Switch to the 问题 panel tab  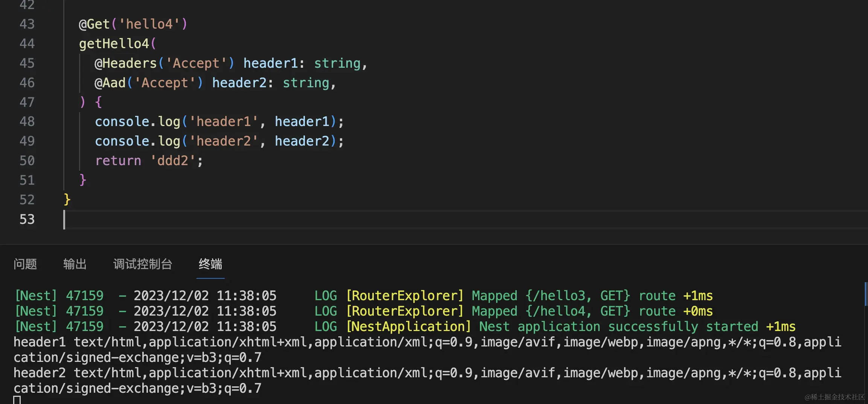point(25,264)
